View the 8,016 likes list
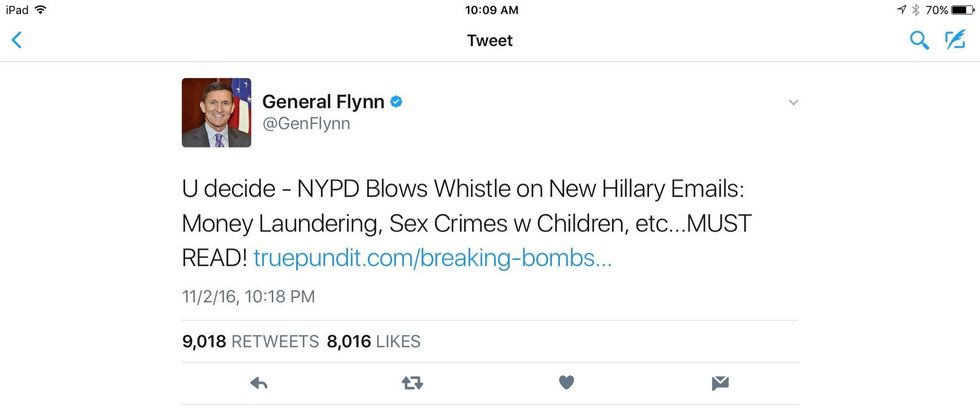 point(374,341)
